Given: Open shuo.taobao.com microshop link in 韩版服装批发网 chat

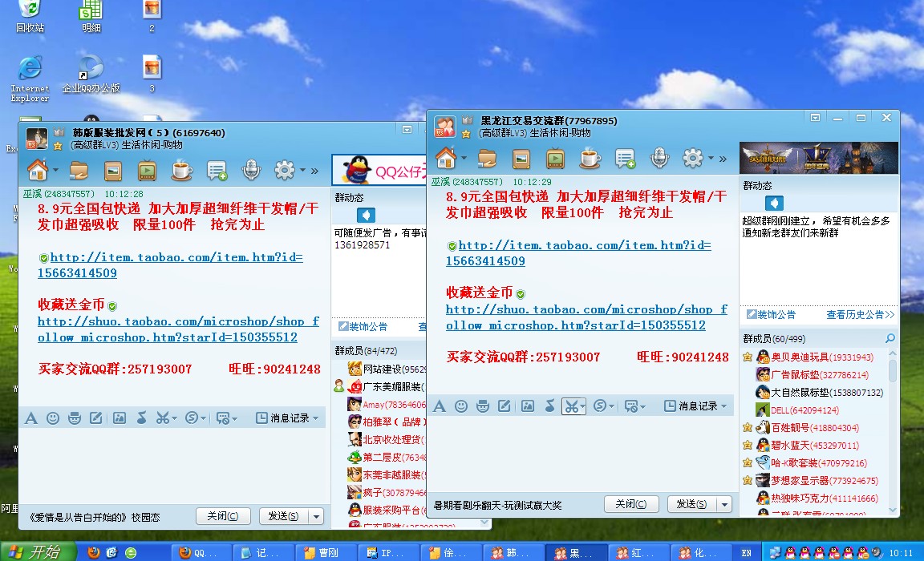Looking at the screenshot, I should pyautogui.click(x=179, y=329).
